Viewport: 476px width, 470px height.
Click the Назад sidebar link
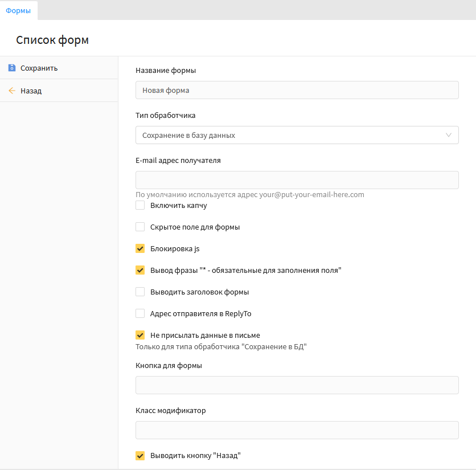[31, 91]
